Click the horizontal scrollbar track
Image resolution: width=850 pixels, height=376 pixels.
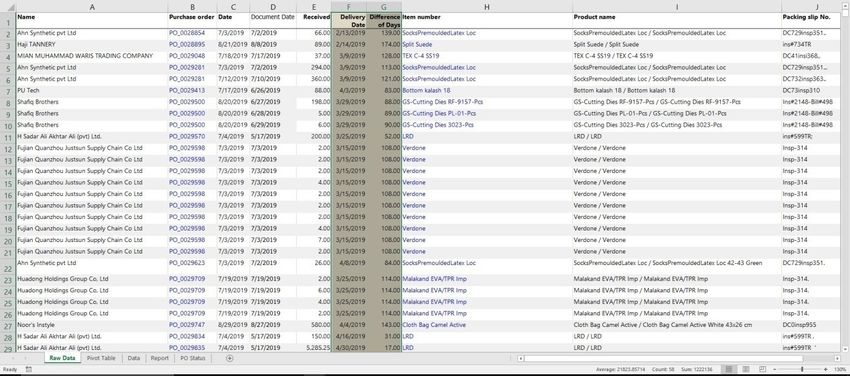pos(678,358)
